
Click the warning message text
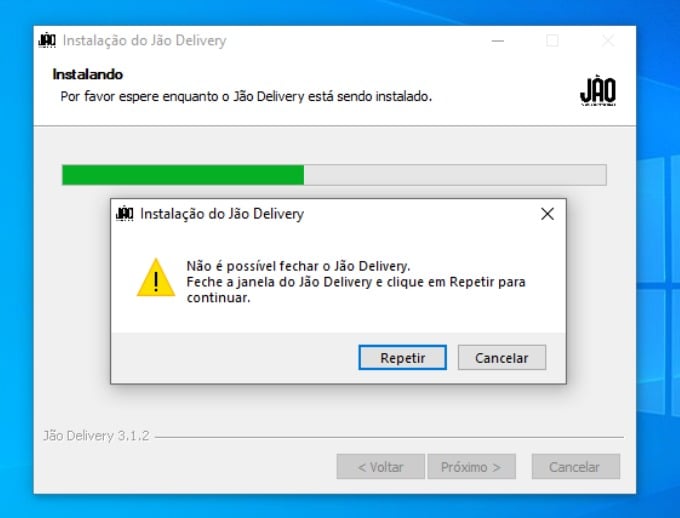(356, 282)
